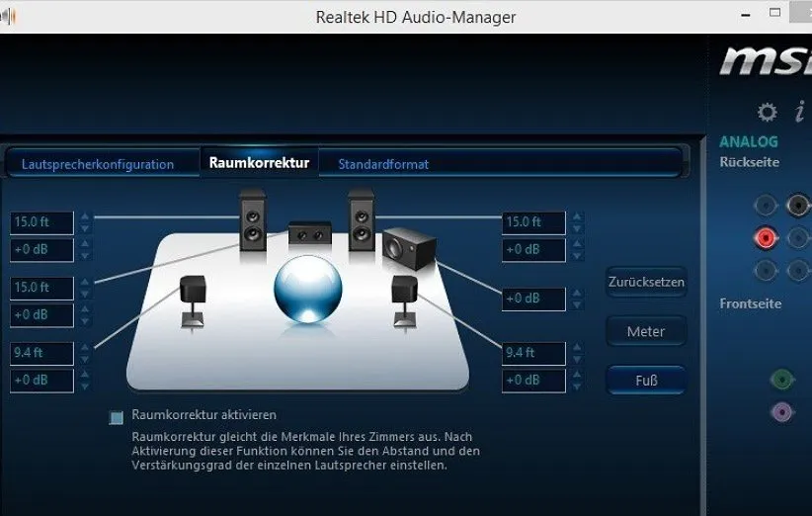Enable the Raumkorrektur aktivieren checkbox

117,417
